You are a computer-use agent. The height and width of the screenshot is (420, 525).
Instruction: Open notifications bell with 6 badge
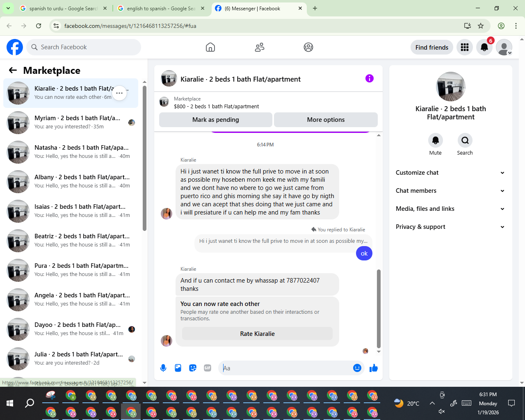pos(484,47)
